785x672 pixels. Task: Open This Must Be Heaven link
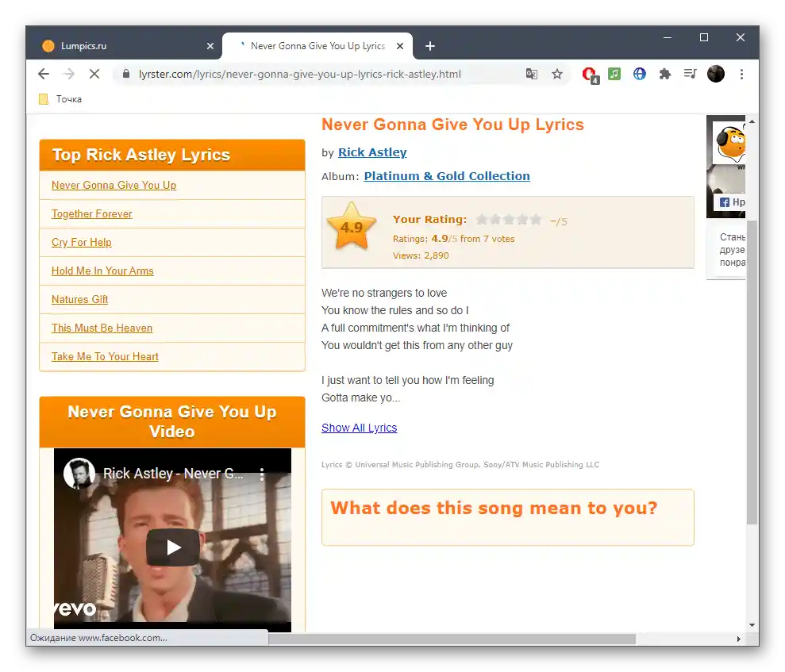tap(102, 328)
